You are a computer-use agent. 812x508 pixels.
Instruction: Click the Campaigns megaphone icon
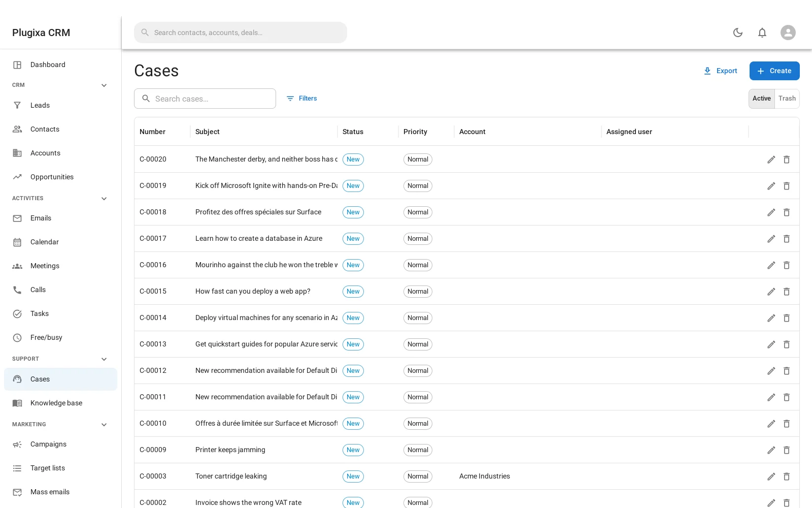[17, 444]
